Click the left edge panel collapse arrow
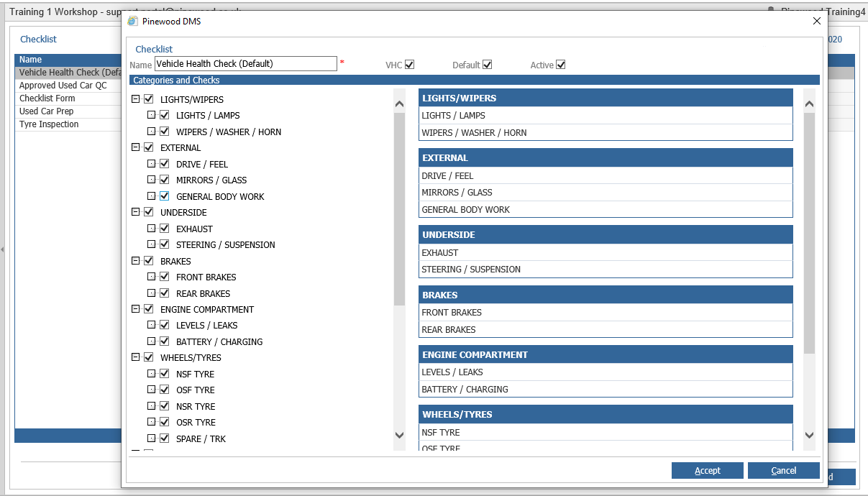Image resolution: width=868 pixels, height=496 pixels. tap(2, 249)
